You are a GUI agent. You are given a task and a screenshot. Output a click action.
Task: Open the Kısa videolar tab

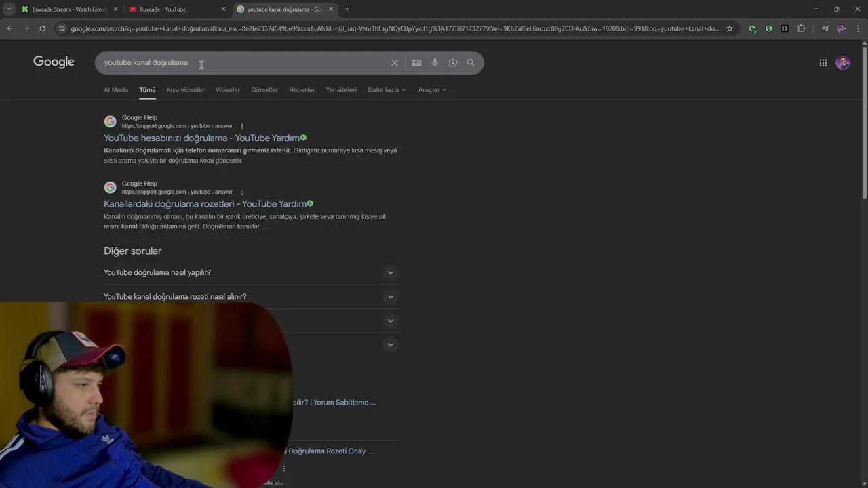tap(185, 90)
